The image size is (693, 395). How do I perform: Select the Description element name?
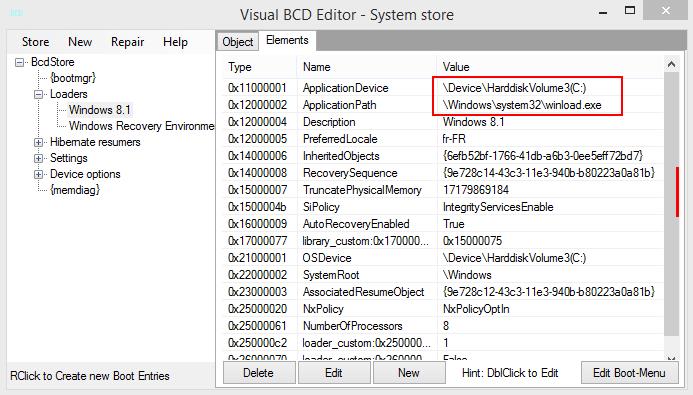tap(329, 122)
